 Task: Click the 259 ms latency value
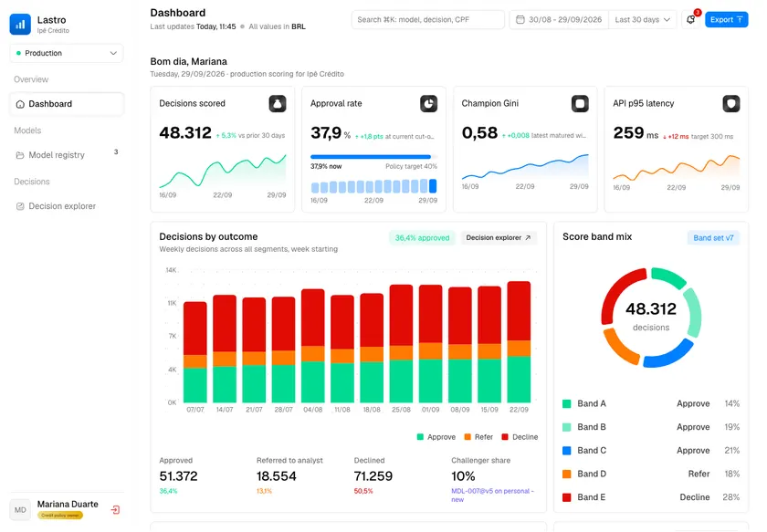click(x=636, y=133)
